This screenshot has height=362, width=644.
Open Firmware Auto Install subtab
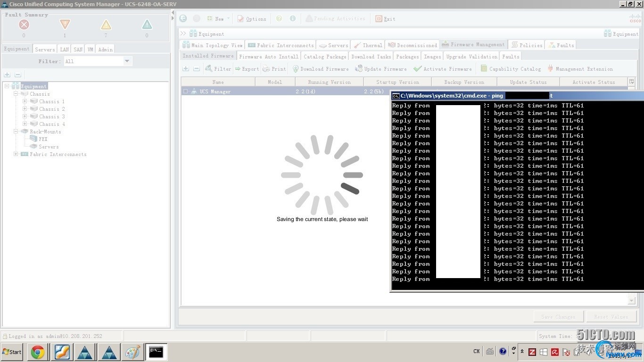point(268,57)
